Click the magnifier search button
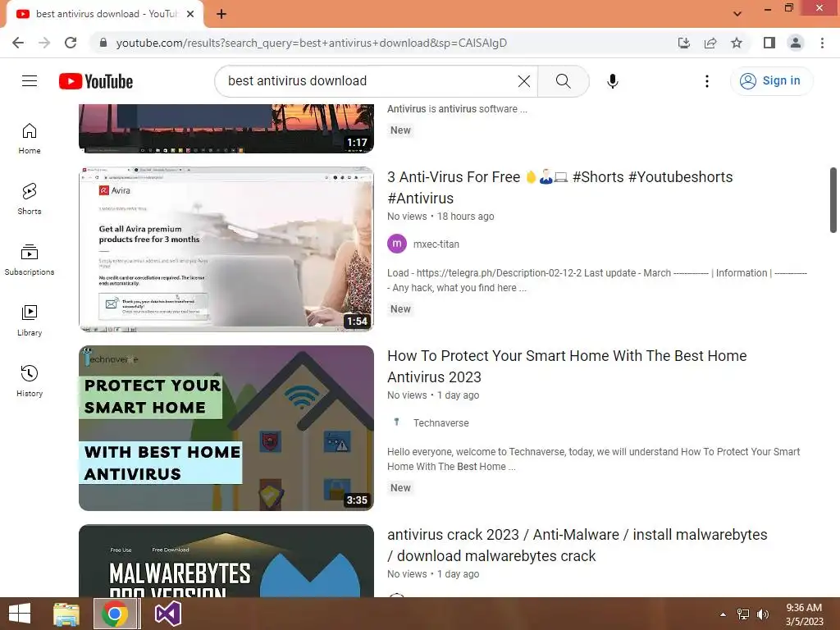 [563, 81]
